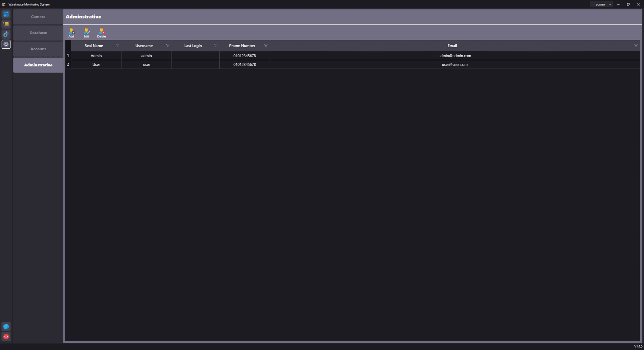Open the camera monitoring sidebar icon
The image size is (644, 350).
click(x=6, y=34)
